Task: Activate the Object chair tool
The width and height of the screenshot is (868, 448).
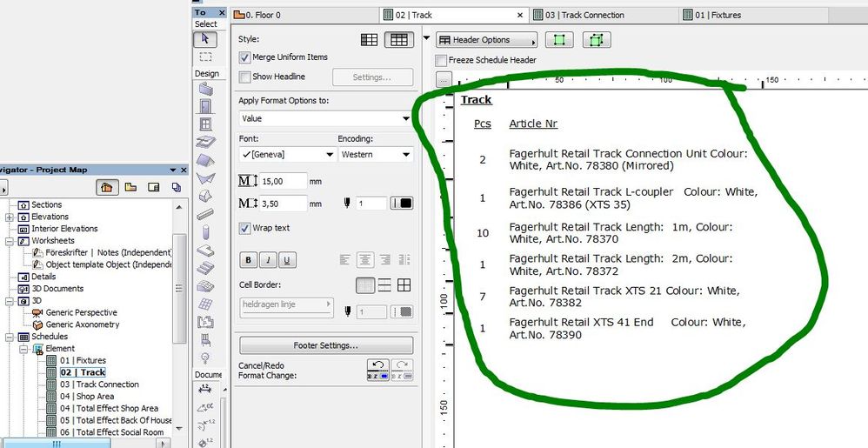Action: point(205,339)
